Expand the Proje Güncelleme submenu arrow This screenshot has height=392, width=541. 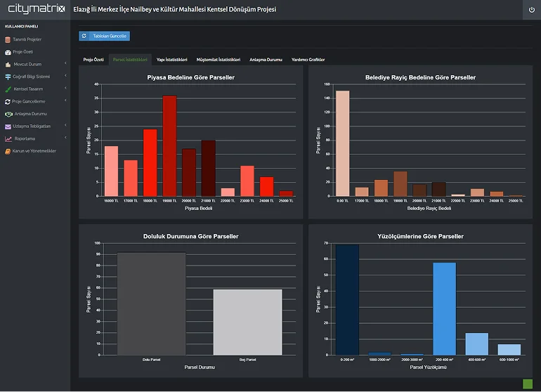coord(65,101)
